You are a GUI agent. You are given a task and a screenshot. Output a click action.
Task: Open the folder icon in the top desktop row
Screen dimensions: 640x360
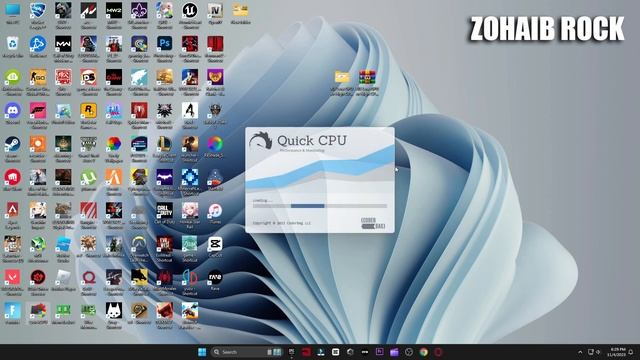240,11
